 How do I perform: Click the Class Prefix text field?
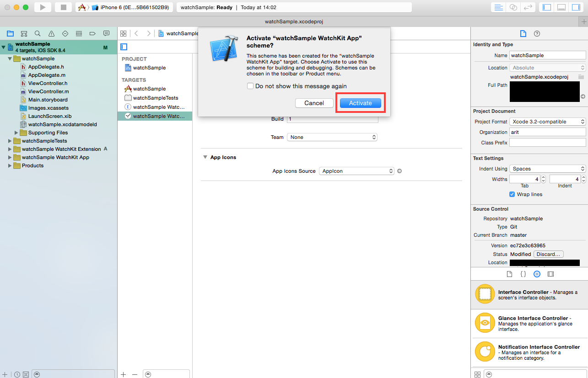pyautogui.click(x=548, y=143)
